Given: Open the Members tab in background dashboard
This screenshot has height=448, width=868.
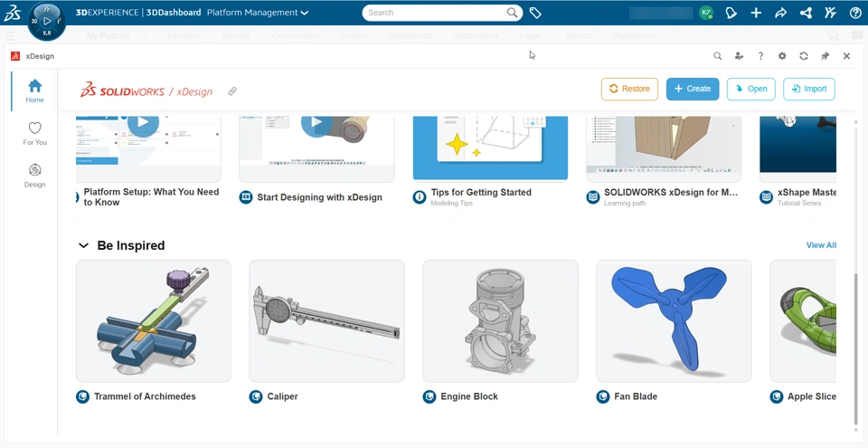Looking at the screenshot, I should 184,35.
